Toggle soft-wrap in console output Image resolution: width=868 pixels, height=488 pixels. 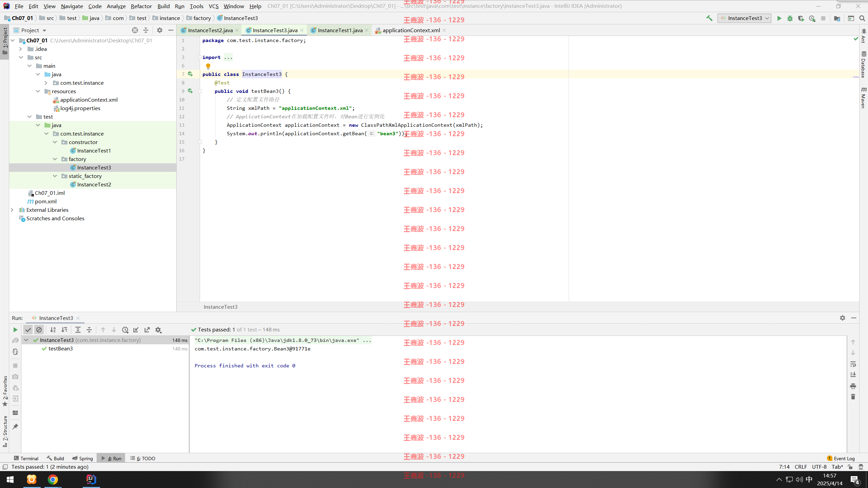tap(853, 364)
